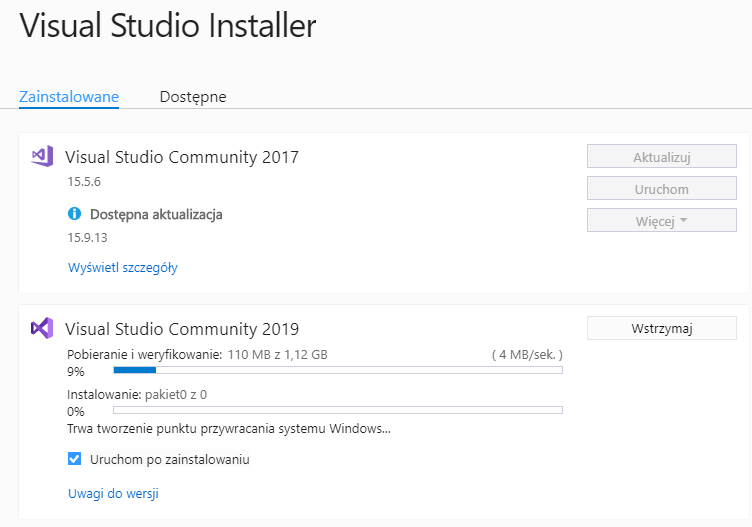Click the Pobieranie i weryfikowanie label
Screen dimensions: 752x527
click(x=145, y=355)
